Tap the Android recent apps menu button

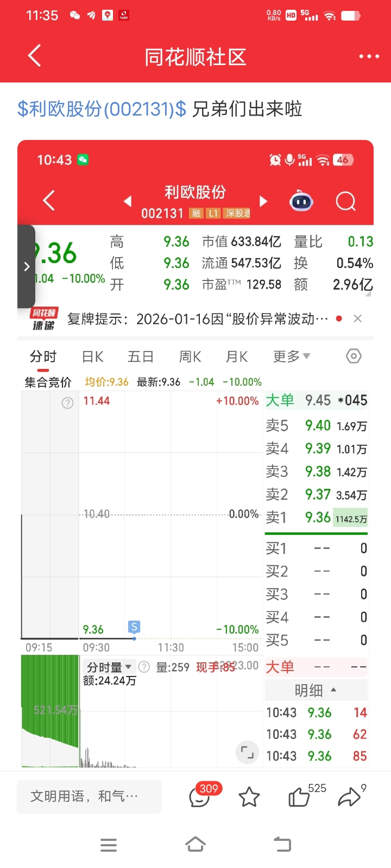(109, 845)
